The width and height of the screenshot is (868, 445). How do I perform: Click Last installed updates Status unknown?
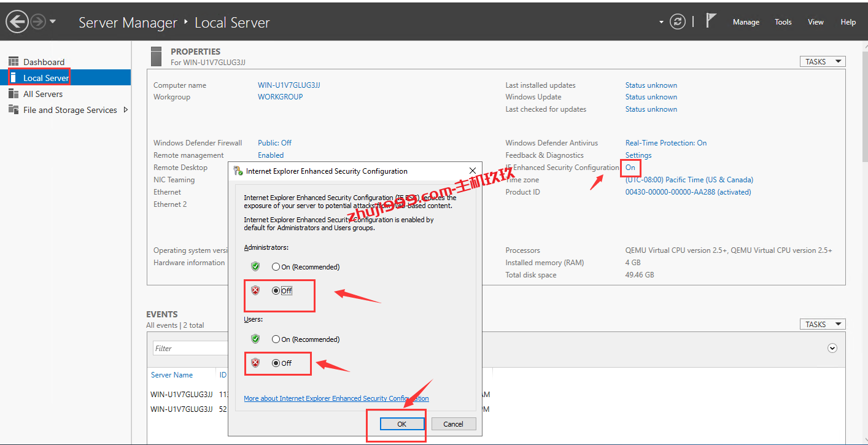point(651,85)
